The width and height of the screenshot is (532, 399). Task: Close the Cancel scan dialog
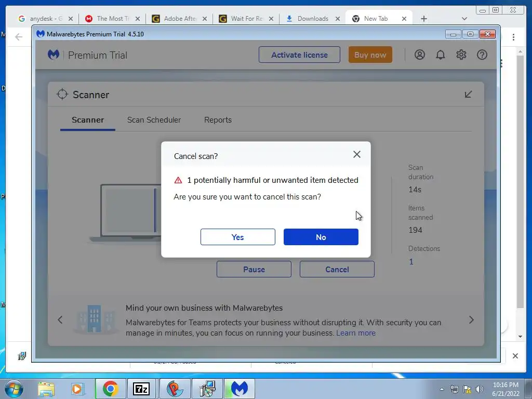click(356, 154)
